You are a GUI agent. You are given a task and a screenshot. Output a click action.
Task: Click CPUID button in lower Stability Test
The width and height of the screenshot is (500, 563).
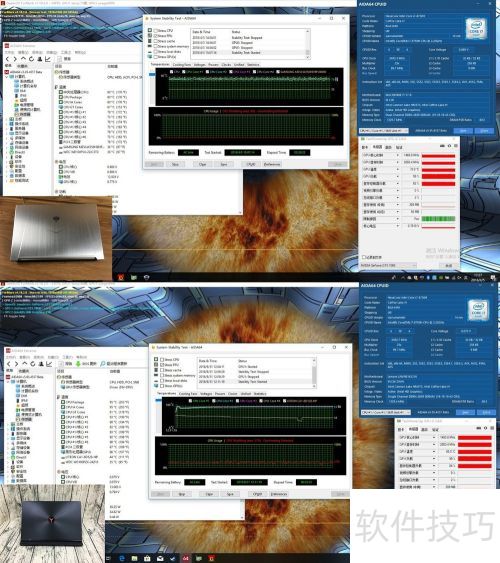coord(257,494)
